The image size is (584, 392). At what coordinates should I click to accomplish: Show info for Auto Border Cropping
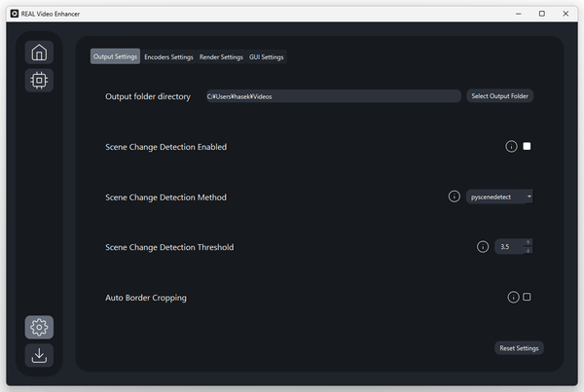pyautogui.click(x=513, y=297)
